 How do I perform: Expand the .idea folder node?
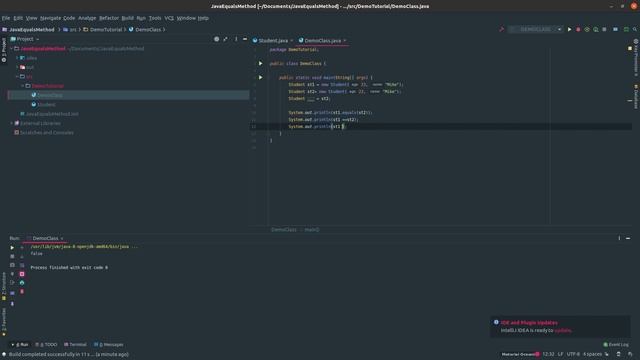point(17,58)
